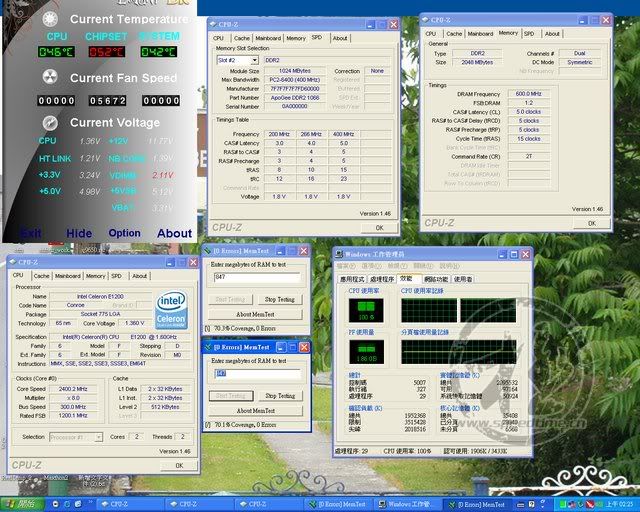Open About in the temperature monitor
Image resolution: width=640 pixels, height=512 pixels.
point(174,234)
